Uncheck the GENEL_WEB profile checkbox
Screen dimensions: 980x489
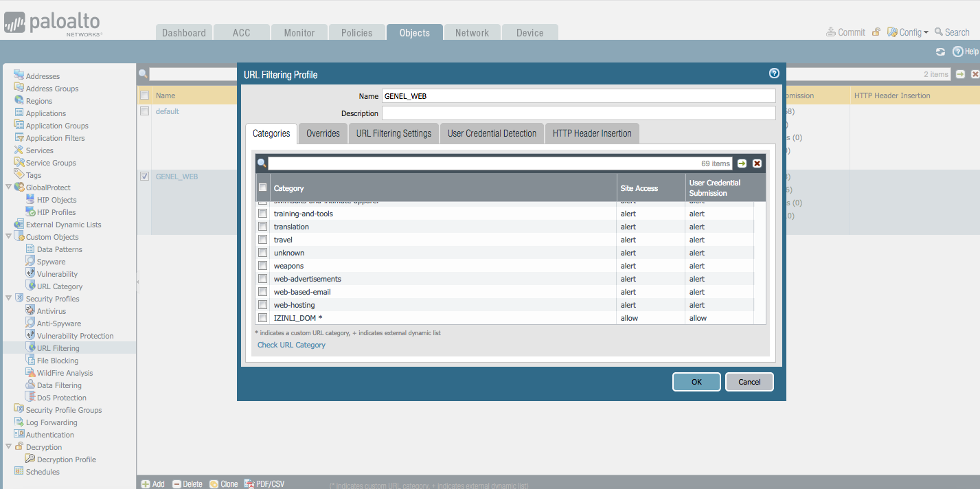tap(144, 176)
